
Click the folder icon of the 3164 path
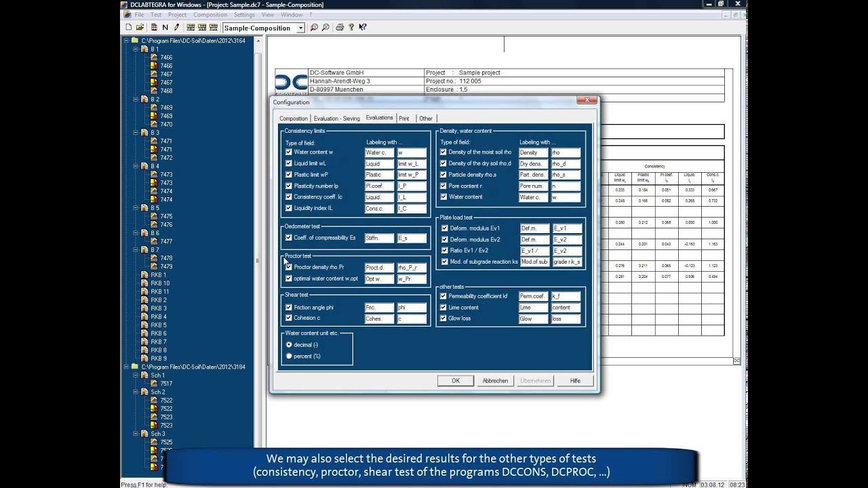[x=135, y=41]
